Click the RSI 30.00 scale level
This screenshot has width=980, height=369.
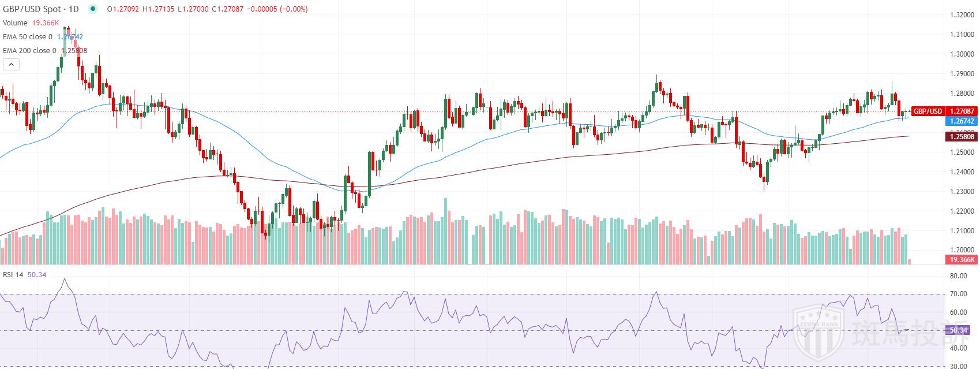coord(959,366)
